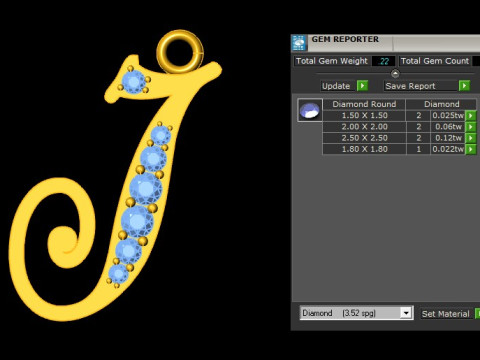Viewport: 480px width, 360px height.
Task: Click quantity cell in 2.50 X 2.50 row
Action: point(418,138)
